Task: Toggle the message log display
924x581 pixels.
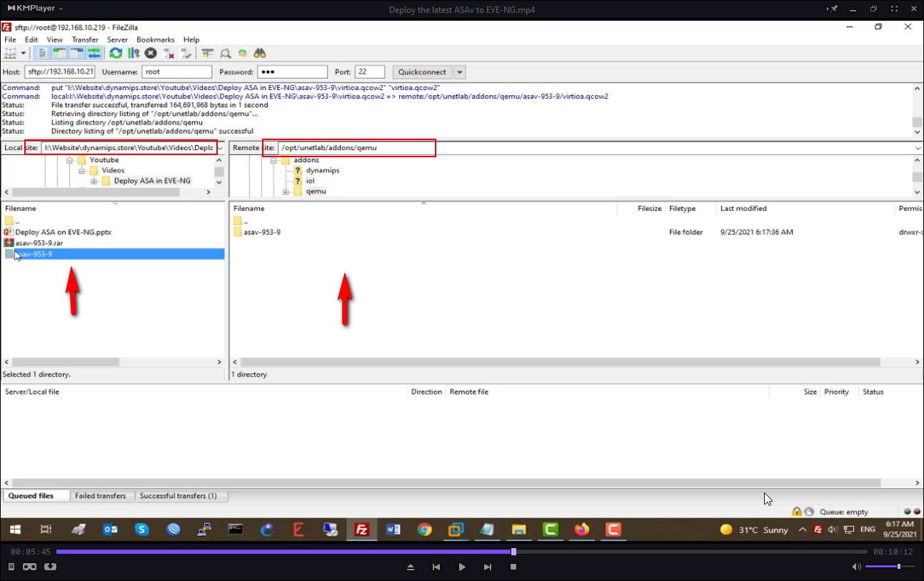Action: (x=43, y=53)
